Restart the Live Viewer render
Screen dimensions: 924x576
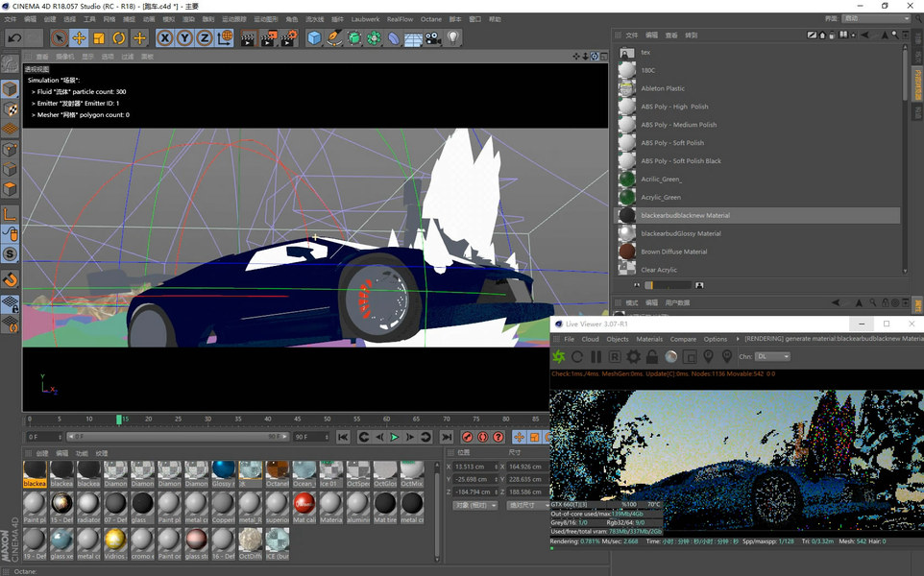tap(577, 357)
